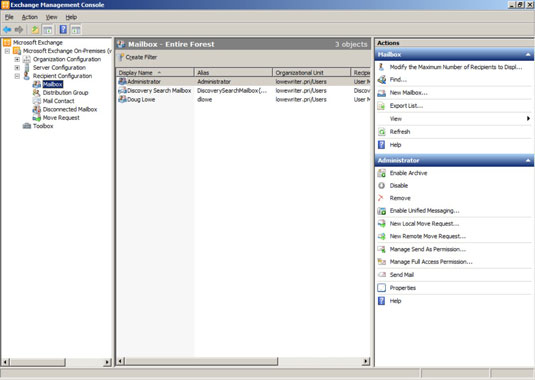Click the Properties action icon
Image resolution: width=535 pixels, height=380 pixels.
(381, 288)
